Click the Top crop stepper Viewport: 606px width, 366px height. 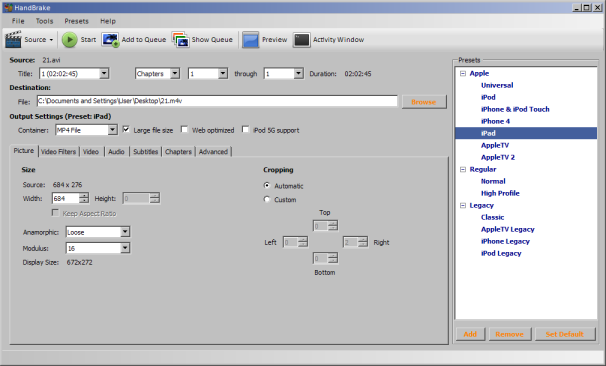point(333,226)
